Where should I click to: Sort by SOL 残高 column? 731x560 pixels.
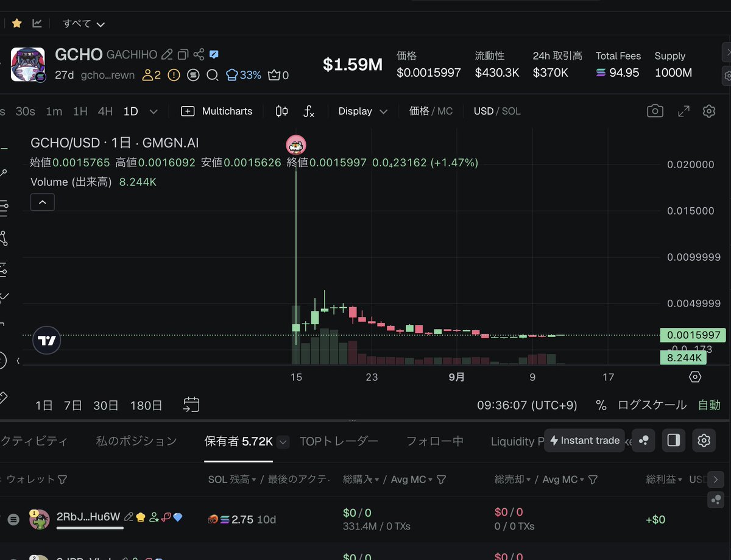pos(231,480)
